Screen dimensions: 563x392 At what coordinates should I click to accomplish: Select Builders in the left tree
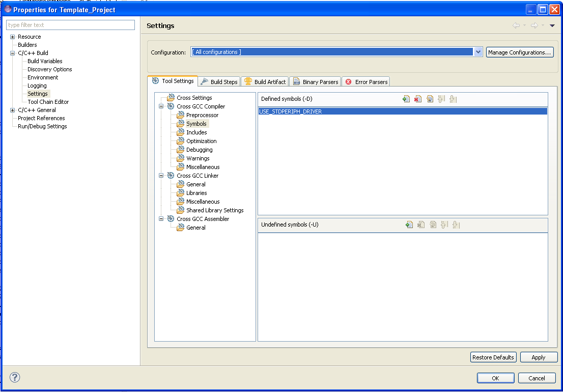27,45
